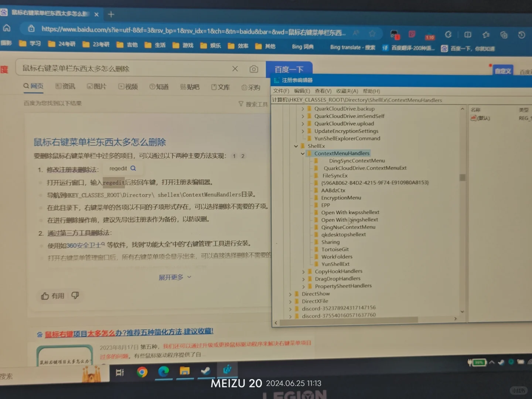532x399 pixels.
Task: Expand the QuarkCloudDrive.upload key
Action: (303, 123)
